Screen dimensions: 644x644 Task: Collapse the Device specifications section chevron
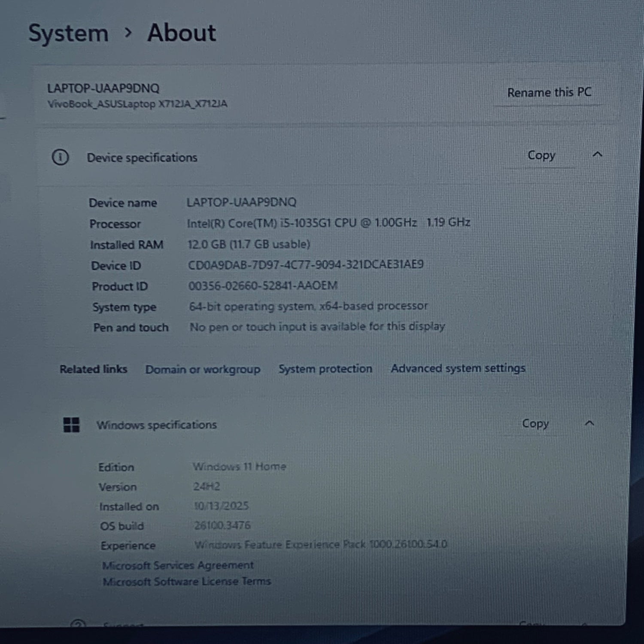click(x=597, y=154)
